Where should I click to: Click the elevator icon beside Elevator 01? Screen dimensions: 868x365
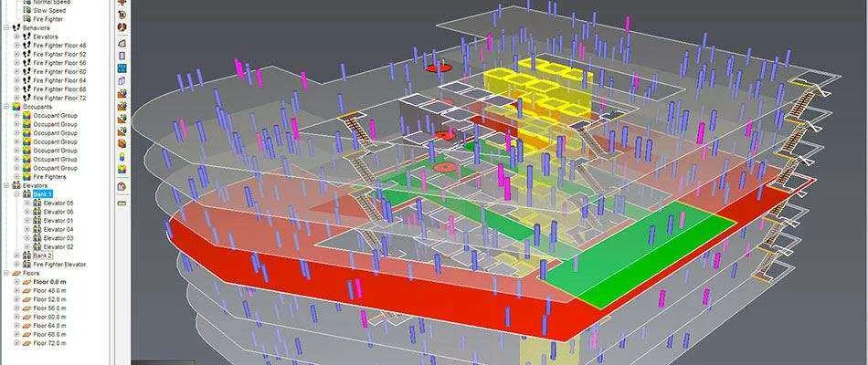pos(37,221)
